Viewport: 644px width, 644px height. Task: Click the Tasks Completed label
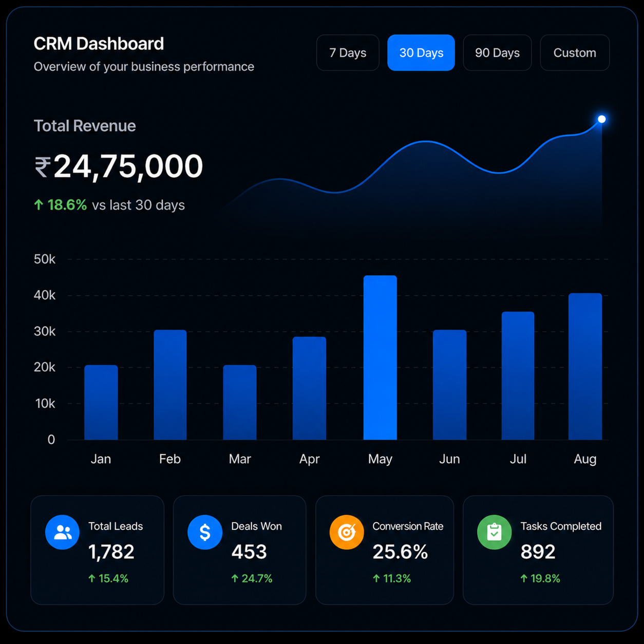(561, 526)
